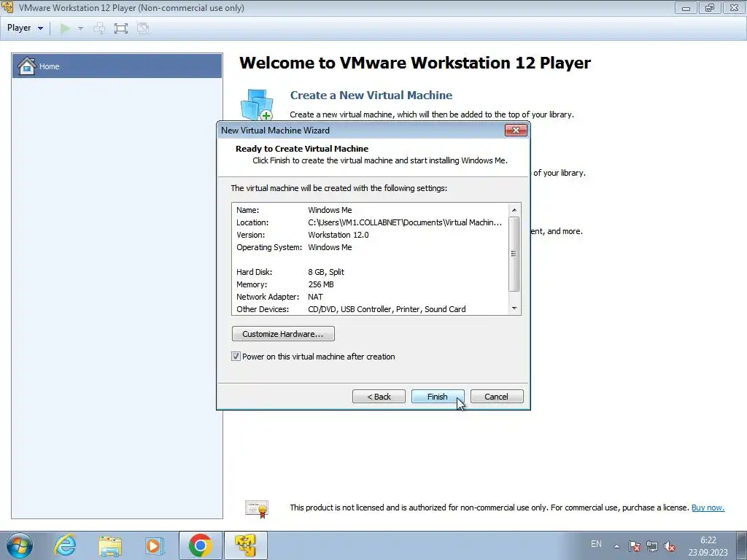Screen dimensions: 747x560
Task: Click Finish to create the virtual machine
Action: pos(438,397)
